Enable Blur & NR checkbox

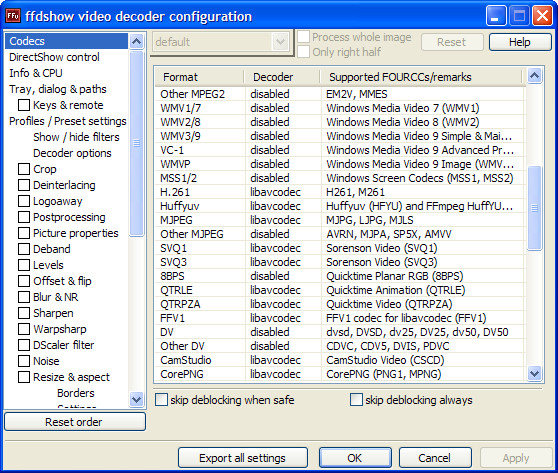(24, 297)
